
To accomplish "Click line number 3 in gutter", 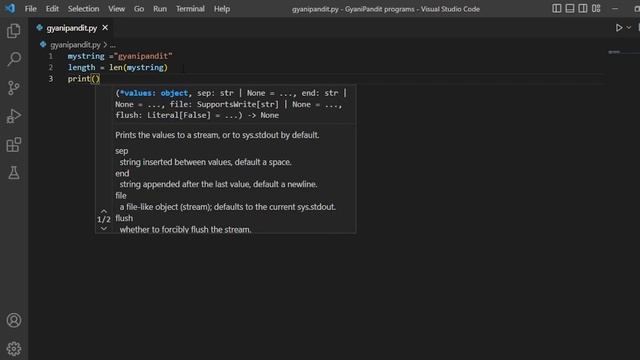I will click(51, 79).
